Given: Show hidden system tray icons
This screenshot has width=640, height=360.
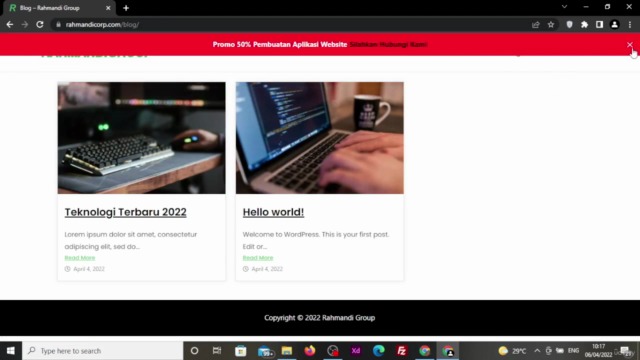Looking at the screenshot, I should click(x=537, y=351).
